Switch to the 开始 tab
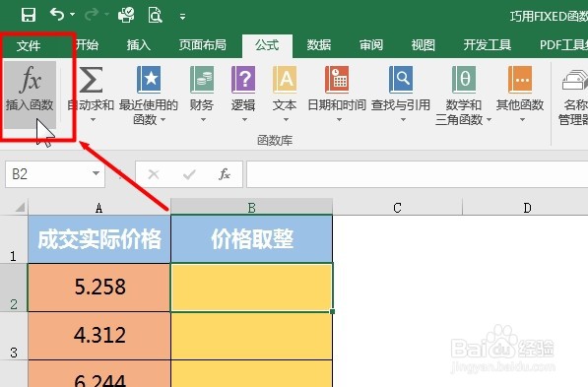The image size is (588, 387). click(87, 45)
